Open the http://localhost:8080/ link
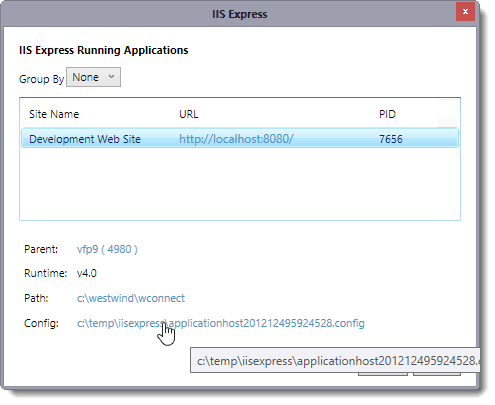The height and width of the screenshot is (405, 495). click(236, 139)
